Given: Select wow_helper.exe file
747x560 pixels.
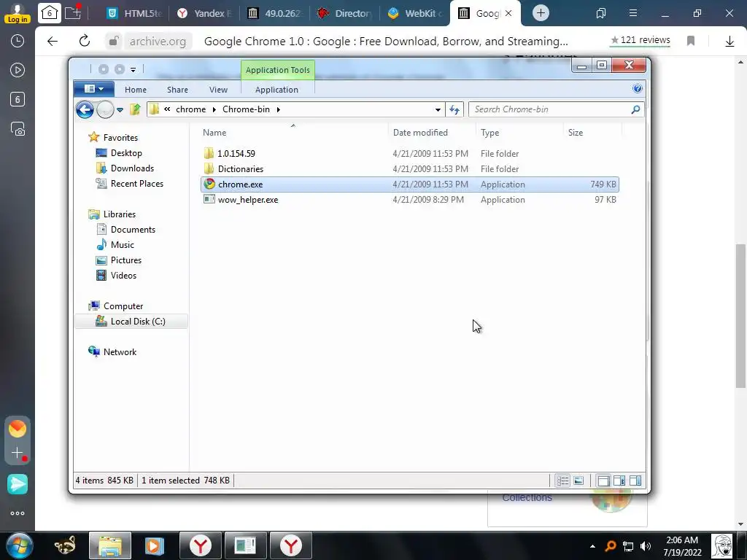Looking at the screenshot, I should click(410, 200).
